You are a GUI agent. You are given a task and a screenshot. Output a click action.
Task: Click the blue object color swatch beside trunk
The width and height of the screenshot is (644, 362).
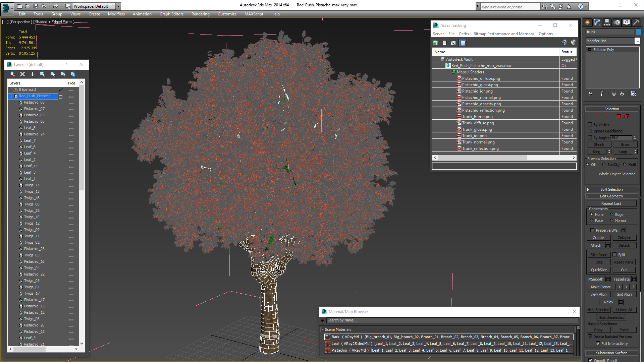639,32
